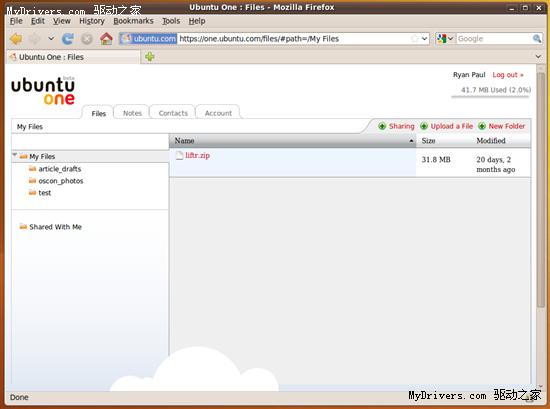Open the History menu

click(92, 21)
